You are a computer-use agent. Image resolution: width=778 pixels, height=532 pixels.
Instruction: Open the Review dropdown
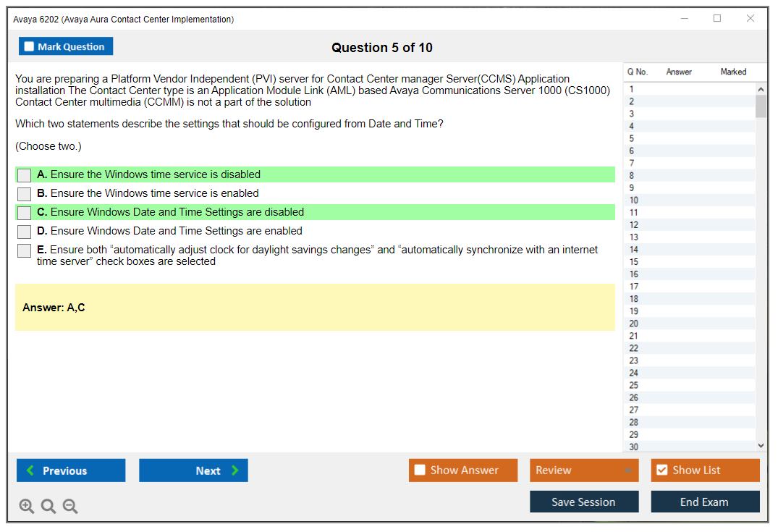pyautogui.click(x=584, y=470)
